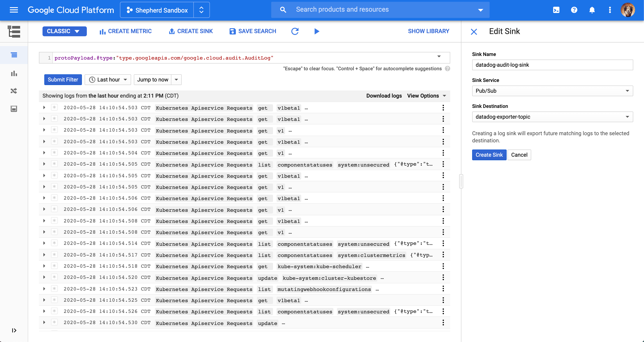This screenshot has height=342, width=644.
Task: Open the logs-based Metrics sidebar icon
Action: [x=14, y=73]
